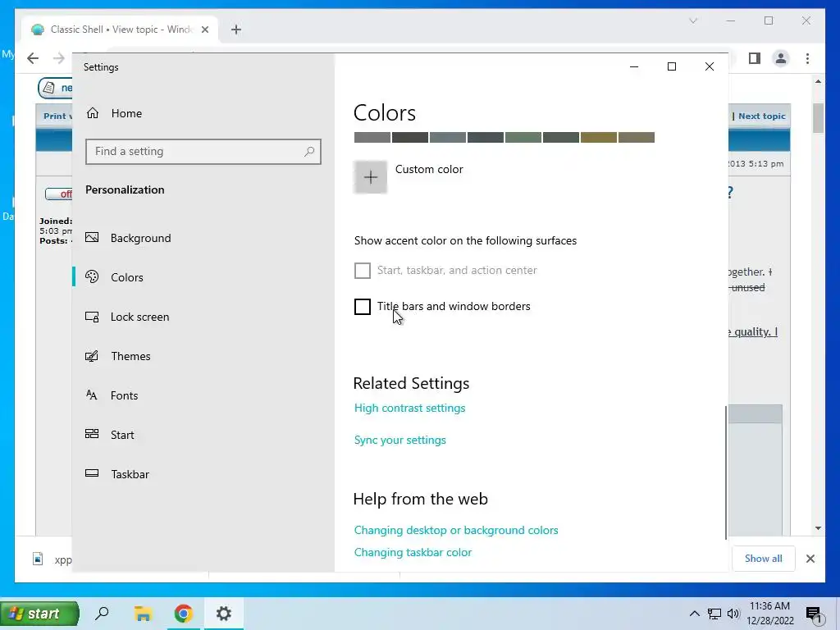
Task: Click the Chrome page scrollbar thumb
Action: point(818,118)
